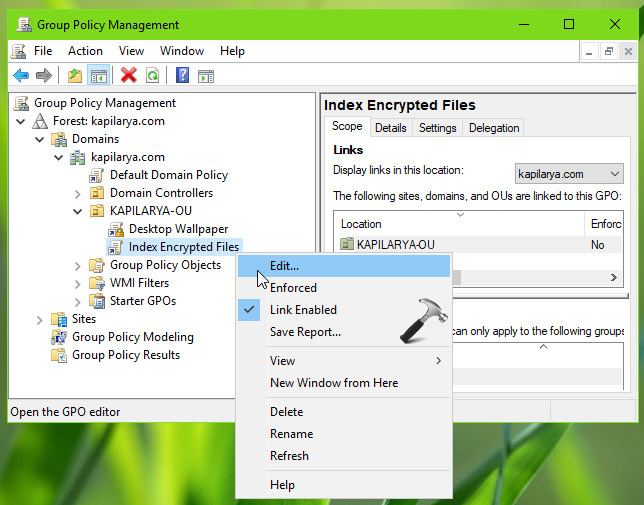This screenshot has height=505, width=644.
Task: Choose Delete in context menu
Action: click(344, 411)
